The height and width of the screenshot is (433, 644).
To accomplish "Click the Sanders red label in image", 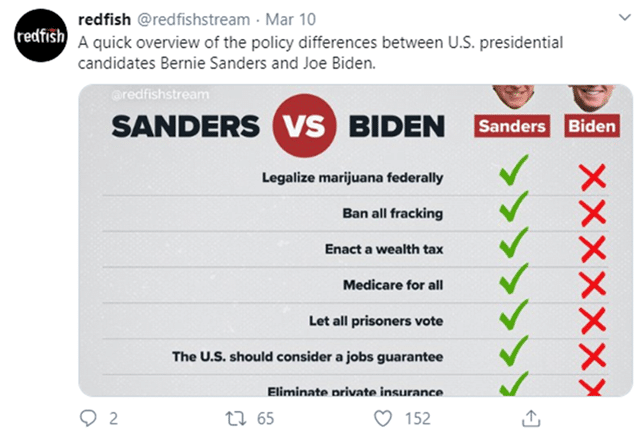I will [512, 126].
